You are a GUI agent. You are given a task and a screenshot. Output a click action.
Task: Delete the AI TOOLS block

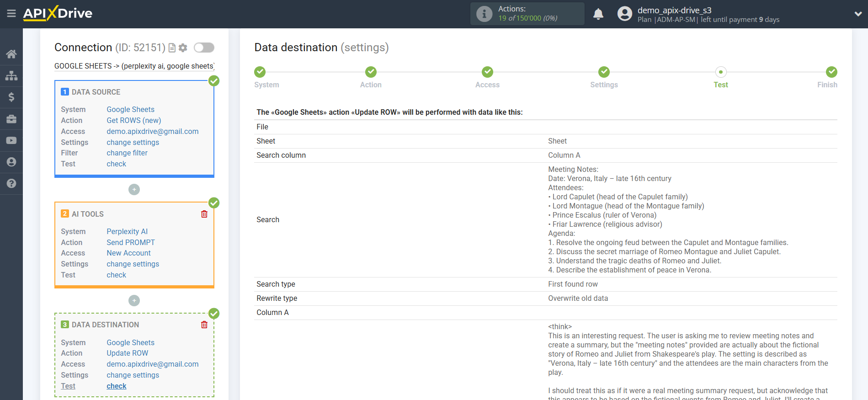tap(204, 214)
